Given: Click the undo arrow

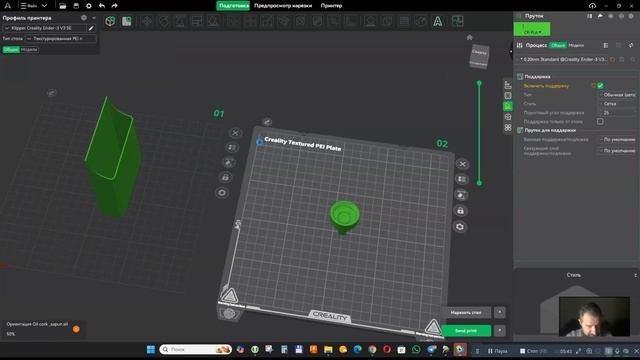Looking at the screenshot, I should pyautogui.click(x=102, y=6).
